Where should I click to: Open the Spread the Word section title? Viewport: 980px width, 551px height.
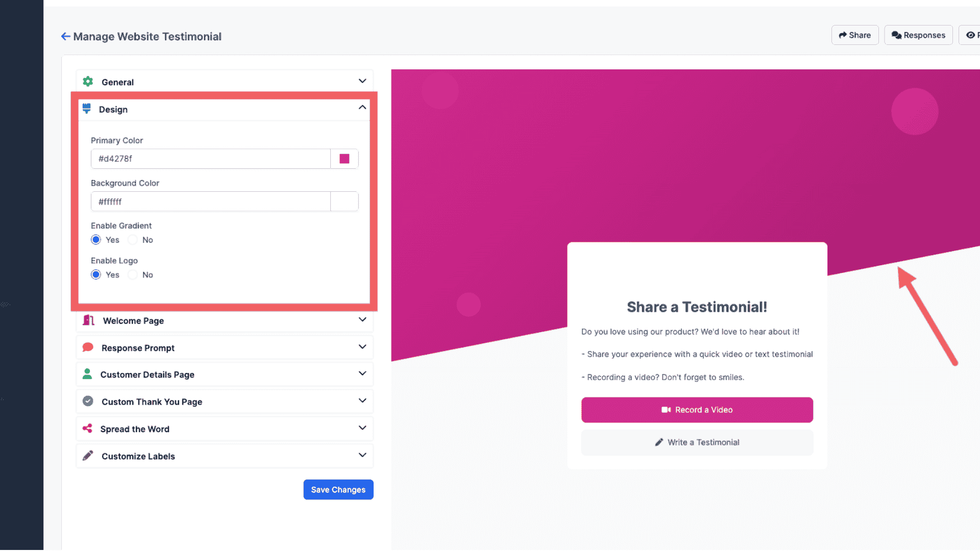135,429
